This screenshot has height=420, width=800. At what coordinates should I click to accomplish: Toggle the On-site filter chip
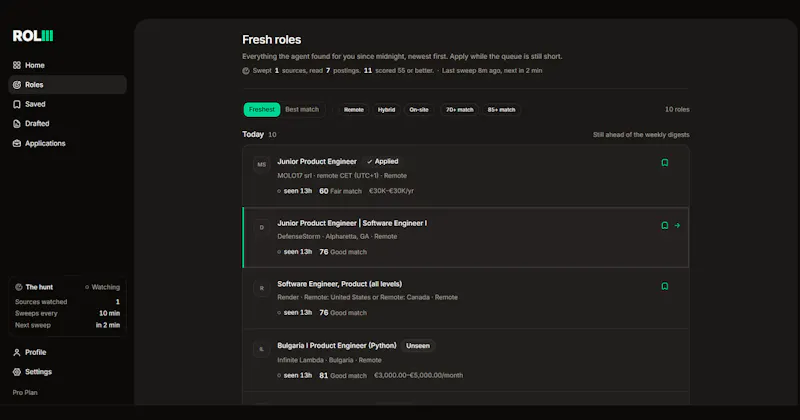[419, 110]
